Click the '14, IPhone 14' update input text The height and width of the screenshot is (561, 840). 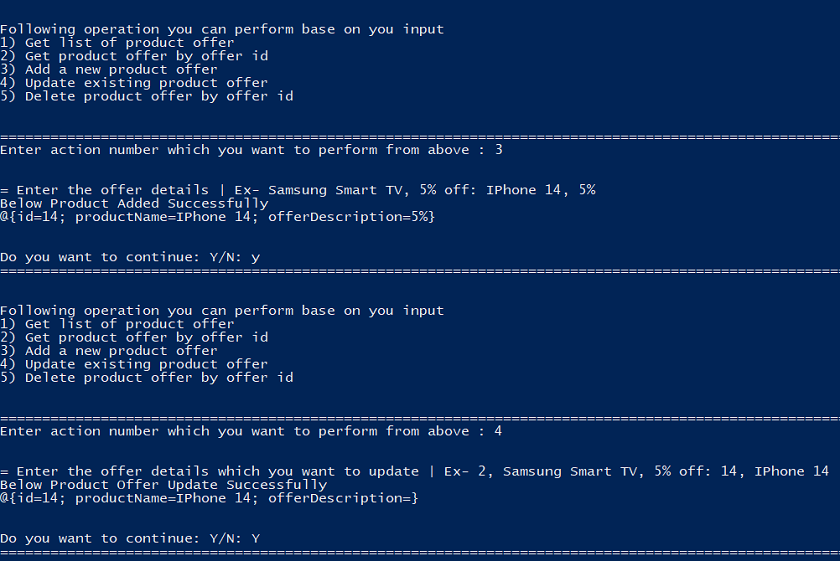click(x=775, y=471)
